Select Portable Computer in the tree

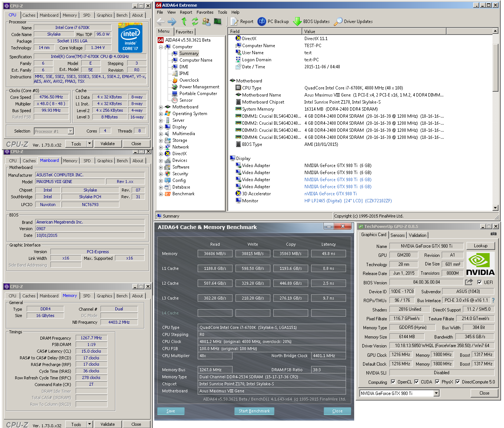[198, 94]
